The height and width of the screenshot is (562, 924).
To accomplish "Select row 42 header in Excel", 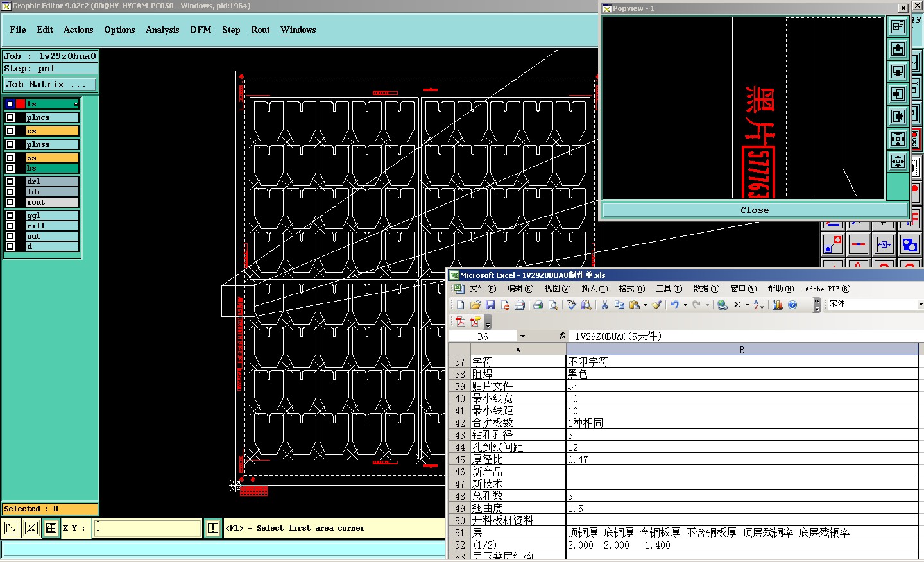I will click(x=459, y=423).
